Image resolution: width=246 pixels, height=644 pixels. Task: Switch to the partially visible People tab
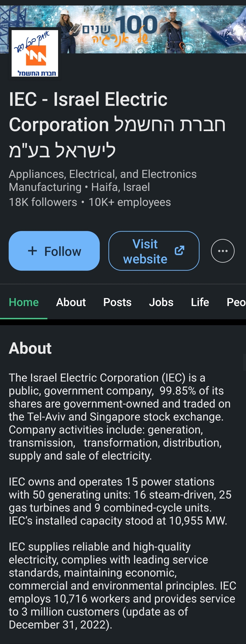[236, 302]
